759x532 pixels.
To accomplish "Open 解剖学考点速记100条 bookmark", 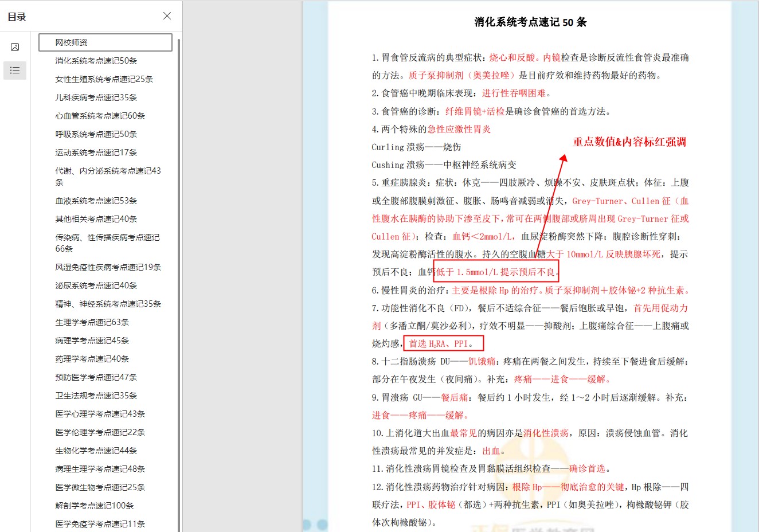I will tap(94, 506).
